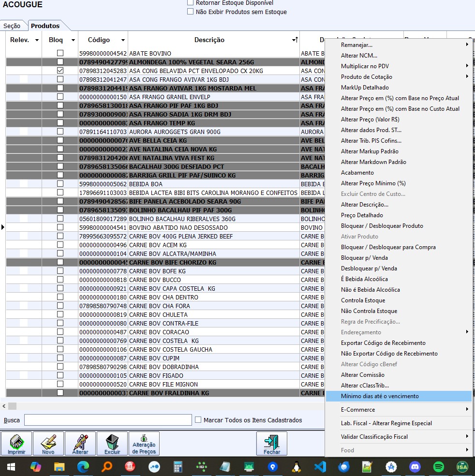The width and height of the screenshot is (475, 476).
Task: Click the Excluir trash icon button
Action: 112,443
